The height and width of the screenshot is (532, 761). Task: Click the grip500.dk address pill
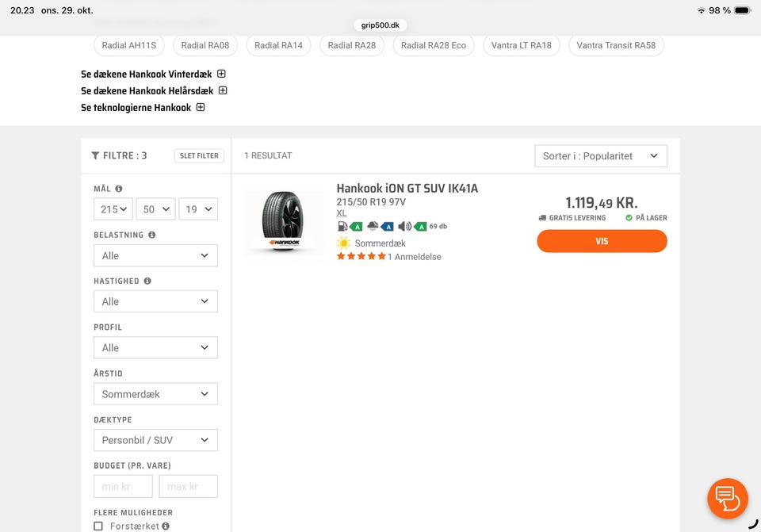(380, 25)
